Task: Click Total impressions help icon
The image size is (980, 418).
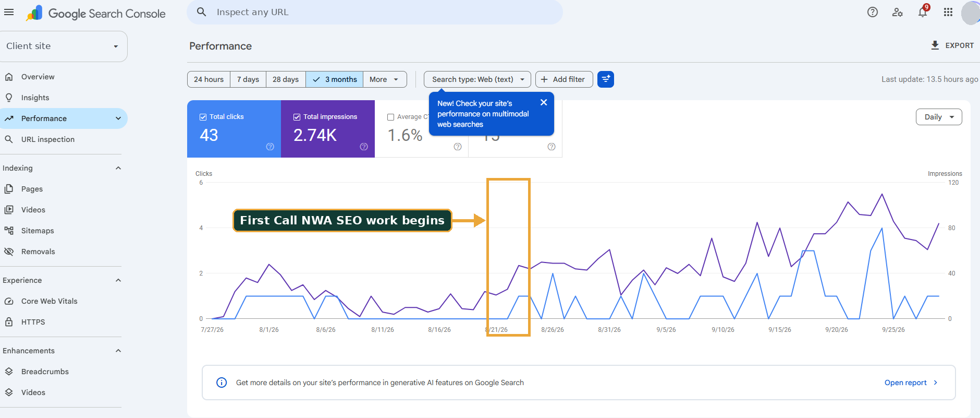Action: (x=364, y=147)
